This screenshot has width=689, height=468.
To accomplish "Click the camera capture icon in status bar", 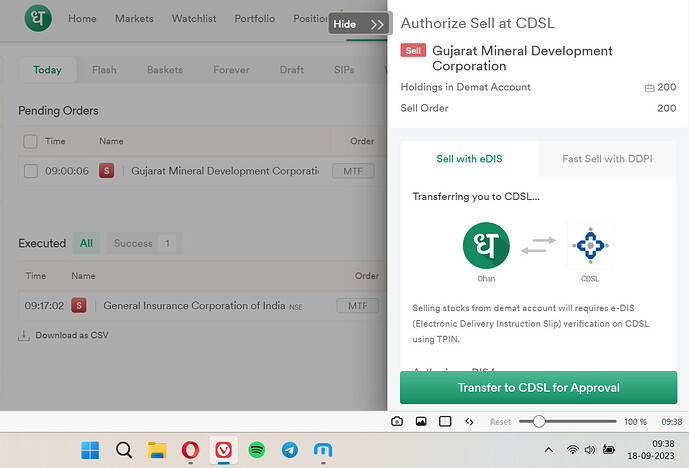I will (x=397, y=421).
